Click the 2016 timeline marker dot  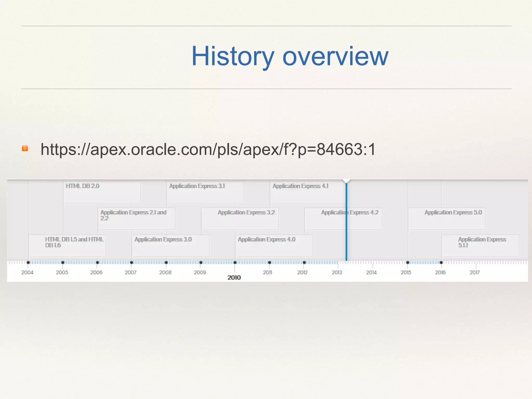[441, 263]
